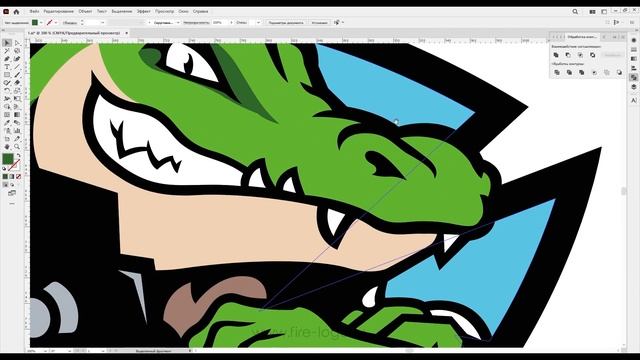Click Outline pathfinder icon
Viewport: 640px width, 360px height.
pos(607,72)
